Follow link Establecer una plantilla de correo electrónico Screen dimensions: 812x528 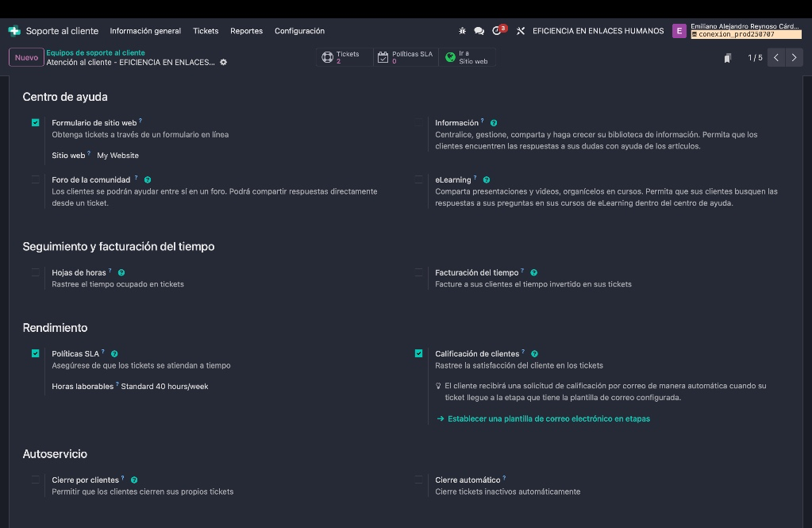(548, 418)
